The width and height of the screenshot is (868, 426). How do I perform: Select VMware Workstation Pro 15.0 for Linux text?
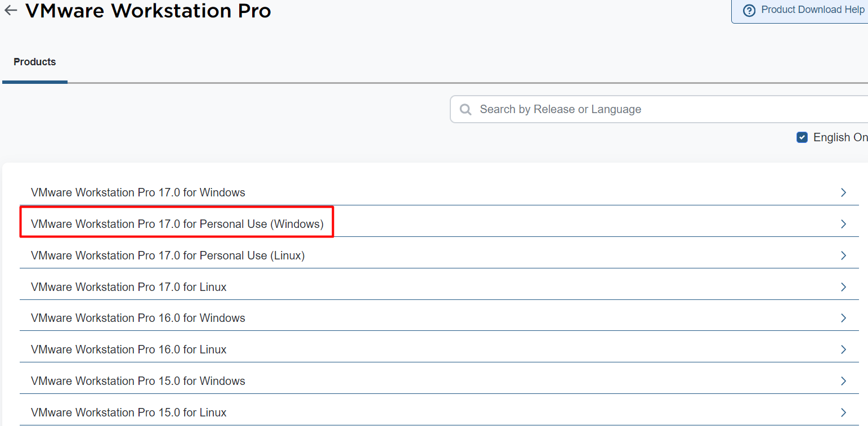tap(128, 412)
